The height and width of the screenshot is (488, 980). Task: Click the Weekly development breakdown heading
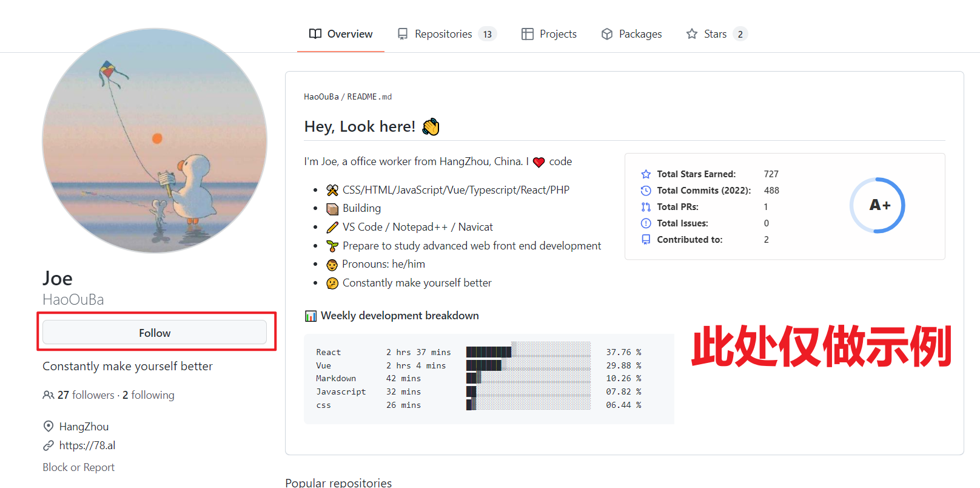(400, 316)
